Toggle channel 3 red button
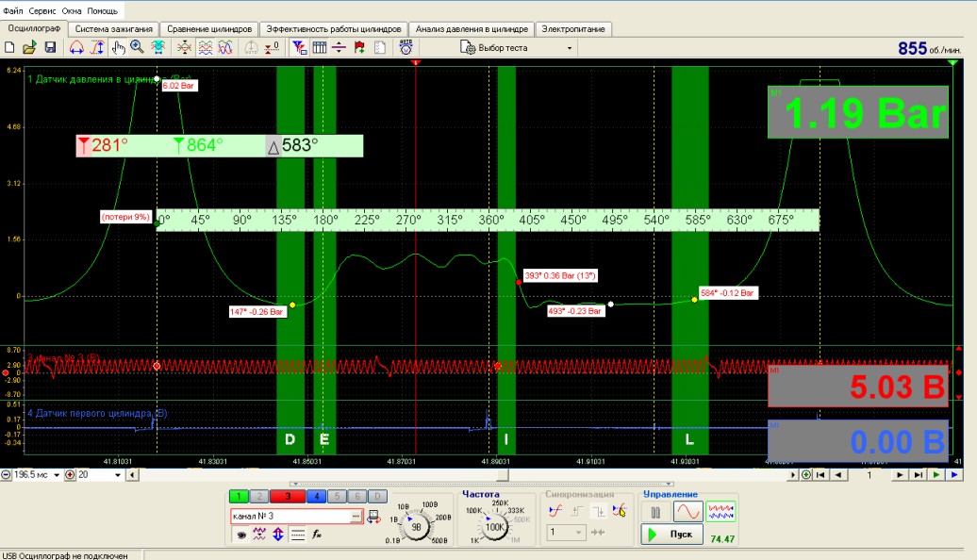This screenshot has height=560, width=977. tap(288, 497)
